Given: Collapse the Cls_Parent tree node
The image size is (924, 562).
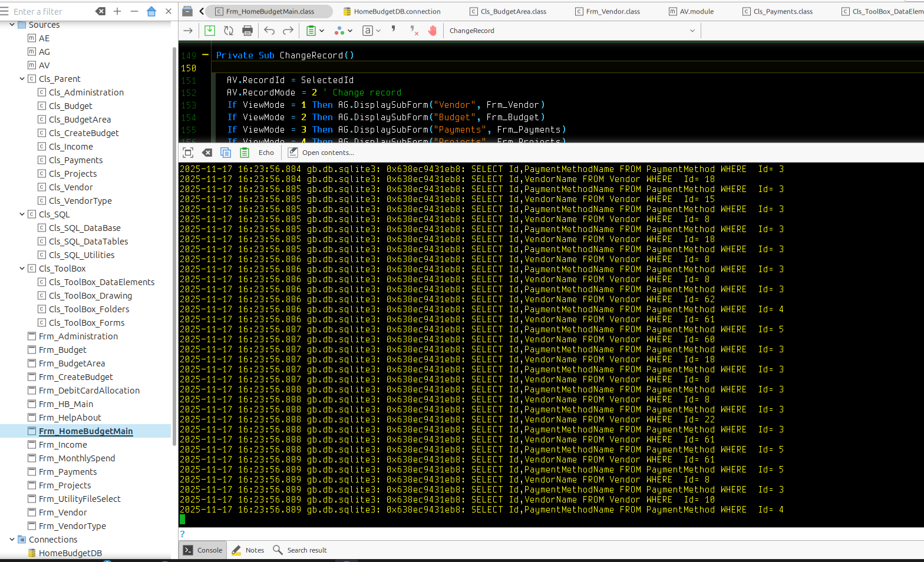Looking at the screenshot, I should pyautogui.click(x=22, y=79).
